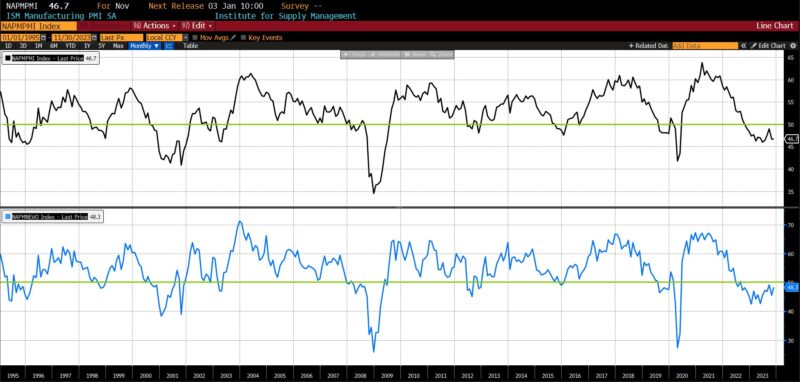The image size is (800, 382).
Task: Open chart settings gear icon
Action: tap(792, 45)
